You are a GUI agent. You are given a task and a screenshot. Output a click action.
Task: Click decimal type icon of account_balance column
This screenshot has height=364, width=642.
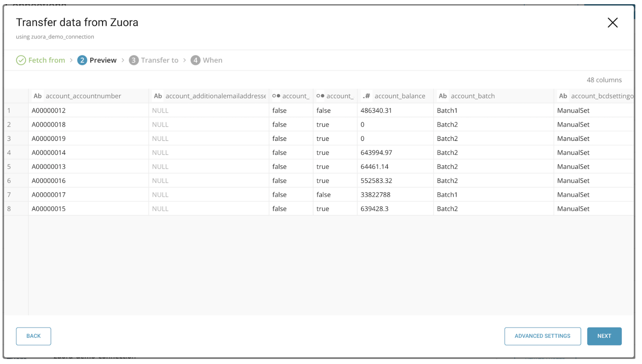click(x=366, y=96)
